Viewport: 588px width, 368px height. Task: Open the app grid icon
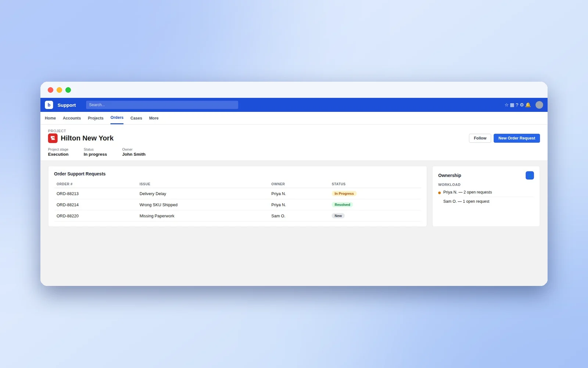(x=512, y=105)
